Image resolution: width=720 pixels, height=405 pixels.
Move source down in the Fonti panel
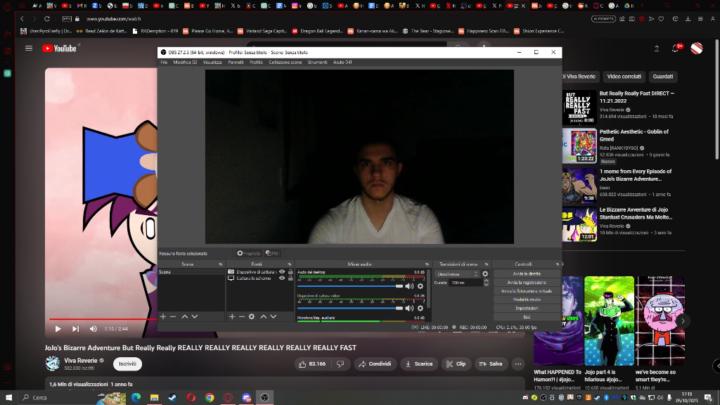point(273,316)
